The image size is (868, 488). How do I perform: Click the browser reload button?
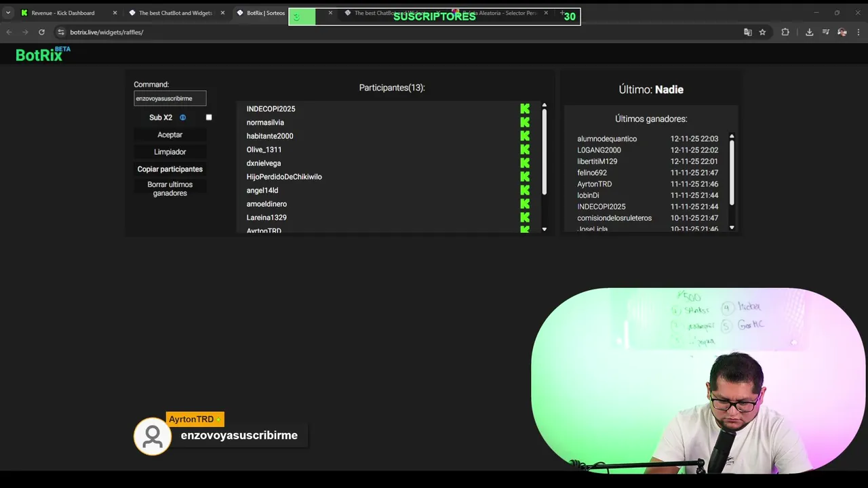pos(41,32)
